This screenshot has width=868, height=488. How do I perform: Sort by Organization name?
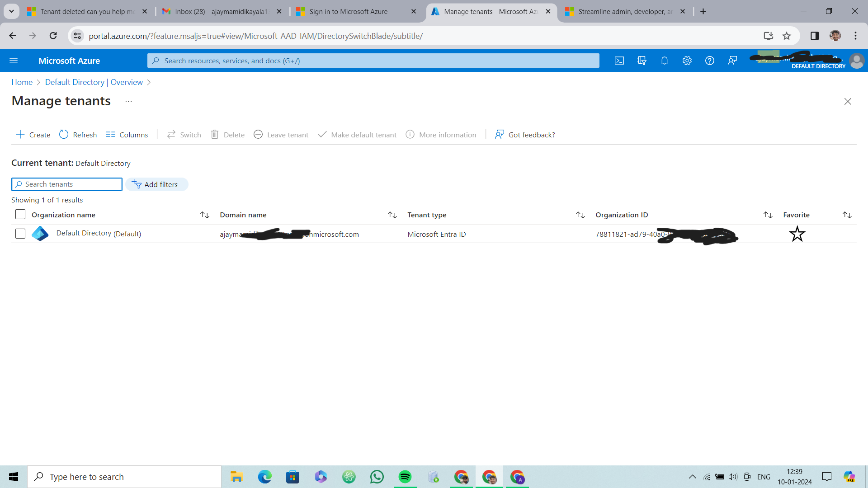[205, 215]
